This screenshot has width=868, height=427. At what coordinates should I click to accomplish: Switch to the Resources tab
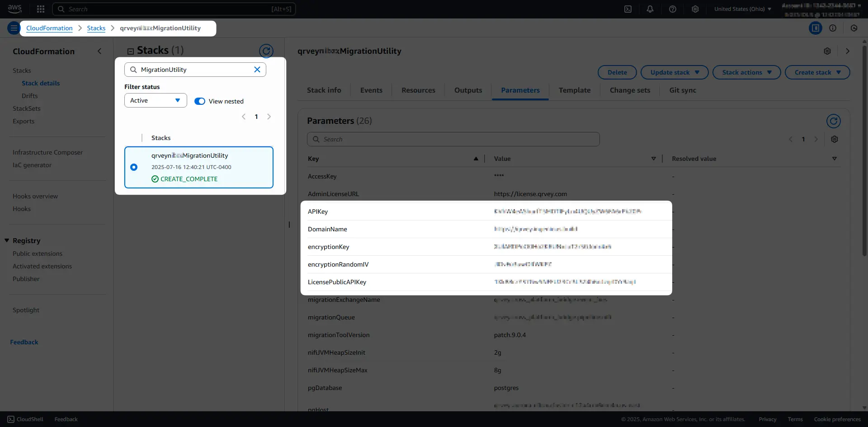pyautogui.click(x=419, y=90)
